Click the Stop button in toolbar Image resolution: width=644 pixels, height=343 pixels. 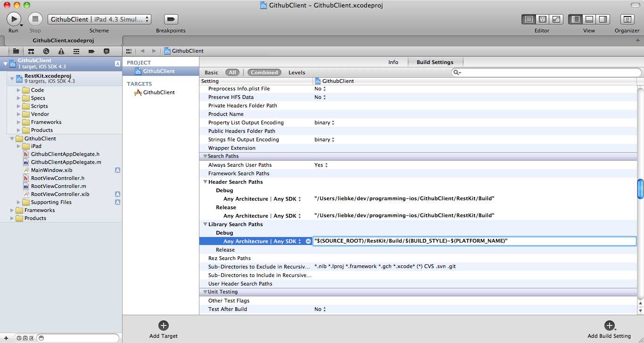click(x=35, y=19)
